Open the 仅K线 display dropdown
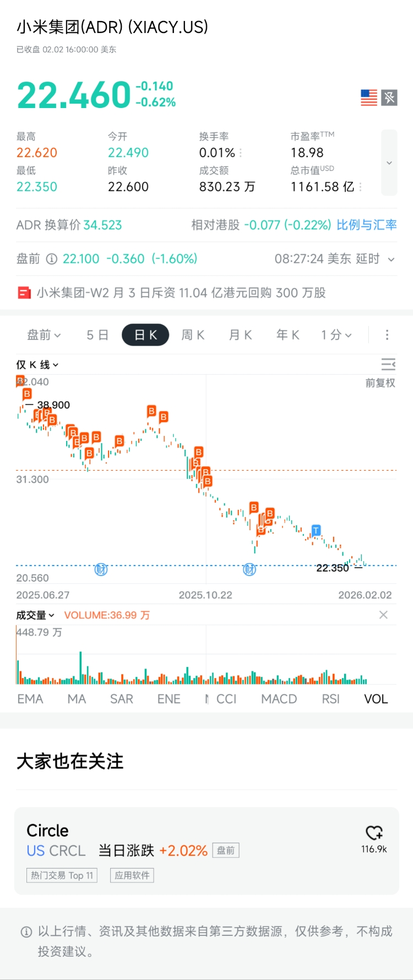This screenshot has width=413, height=980. click(x=37, y=365)
